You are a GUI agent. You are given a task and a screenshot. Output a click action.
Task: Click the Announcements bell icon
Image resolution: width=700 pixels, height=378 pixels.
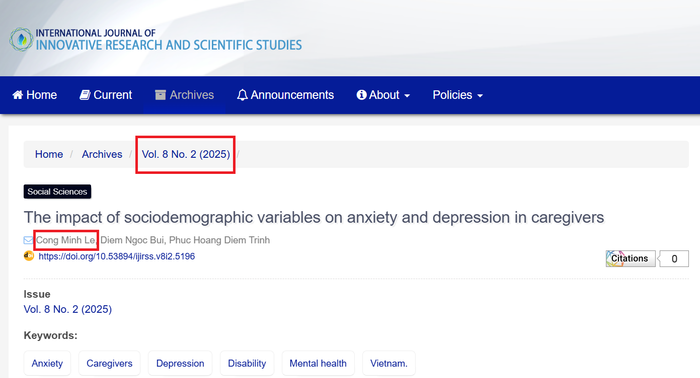pos(242,95)
